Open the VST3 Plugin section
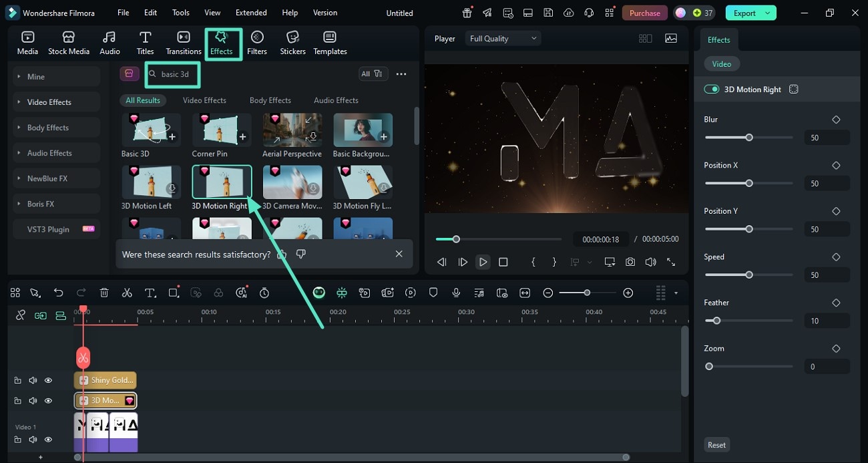The height and width of the screenshot is (463, 868). [56, 229]
